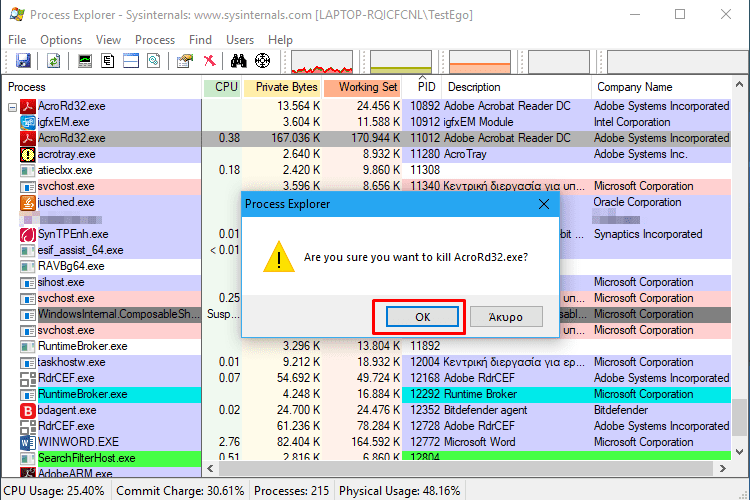Select the acrotray.exe process icon
750x500 pixels.
pos(28,155)
